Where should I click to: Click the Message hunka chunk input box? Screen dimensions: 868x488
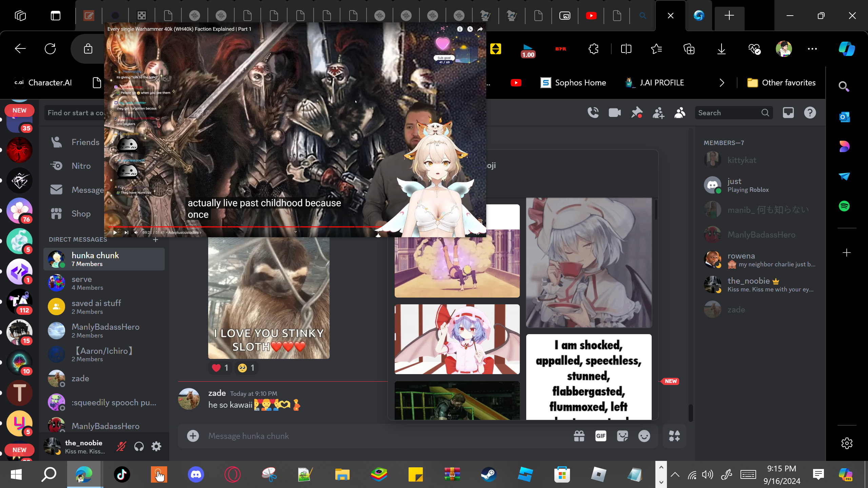click(387, 436)
